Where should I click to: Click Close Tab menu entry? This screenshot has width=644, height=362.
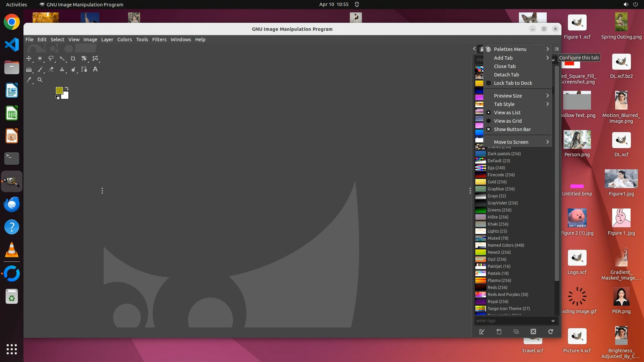[x=504, y=66]
